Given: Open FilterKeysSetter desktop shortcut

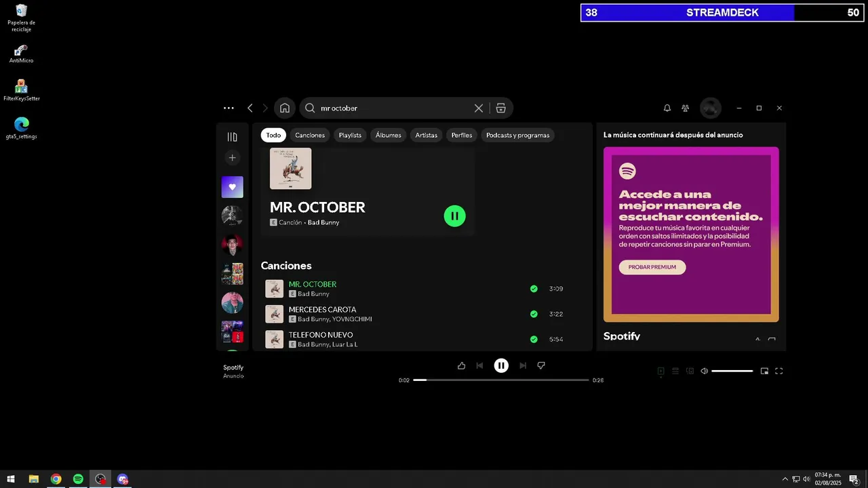Looking at the screenshot, I should (x=21, y=90).
